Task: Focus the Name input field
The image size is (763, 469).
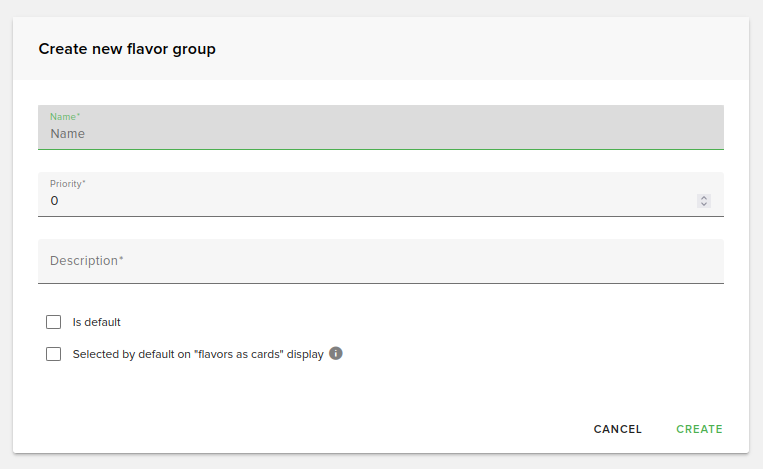Action: pos(380,134)
